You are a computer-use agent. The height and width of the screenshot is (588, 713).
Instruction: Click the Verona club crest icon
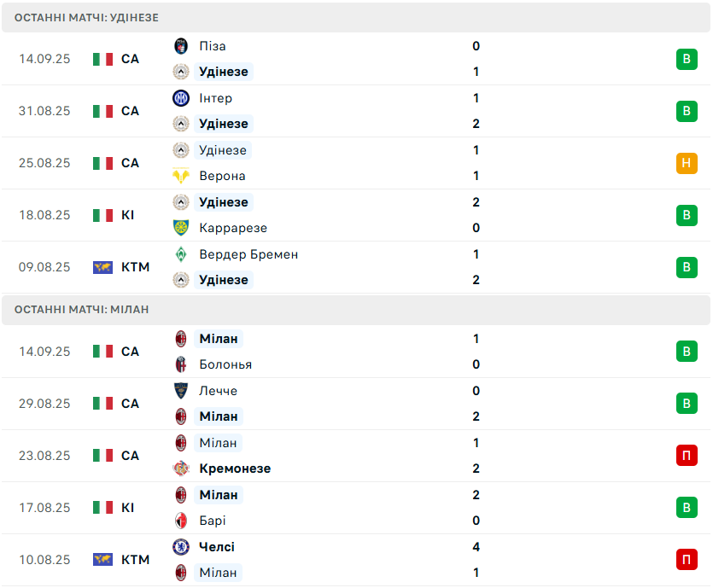[x=180, y=176]
